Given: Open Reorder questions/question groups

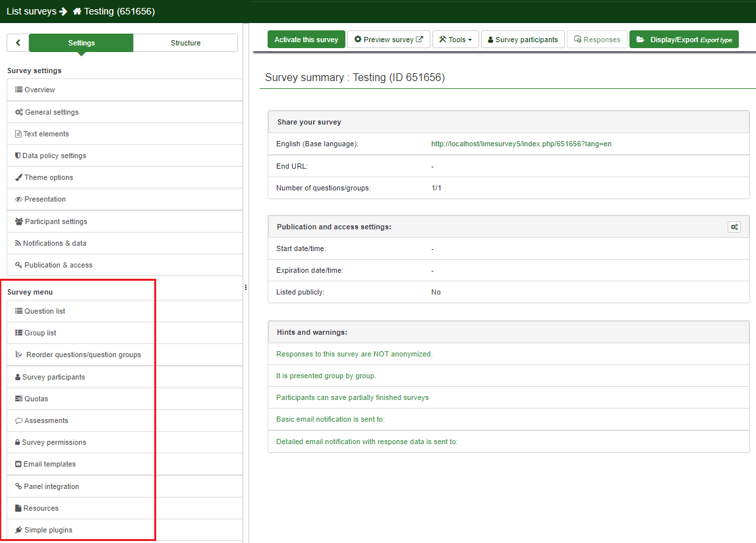Looking at the screenshot, I should click(83, 355).
